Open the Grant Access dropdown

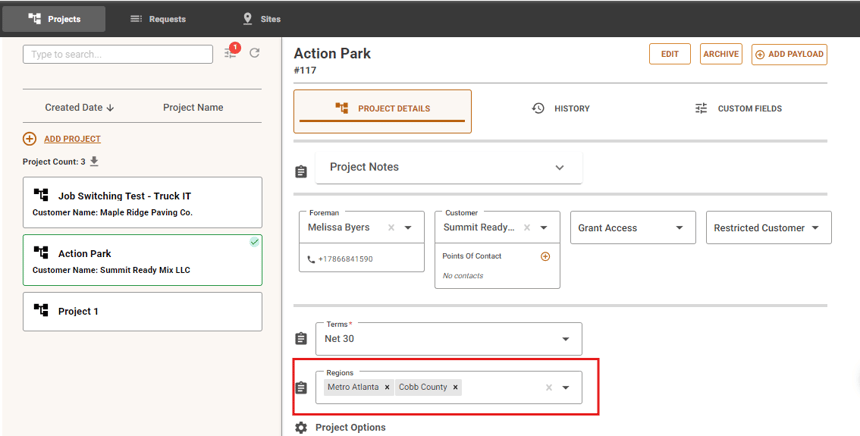coord(633,228)
